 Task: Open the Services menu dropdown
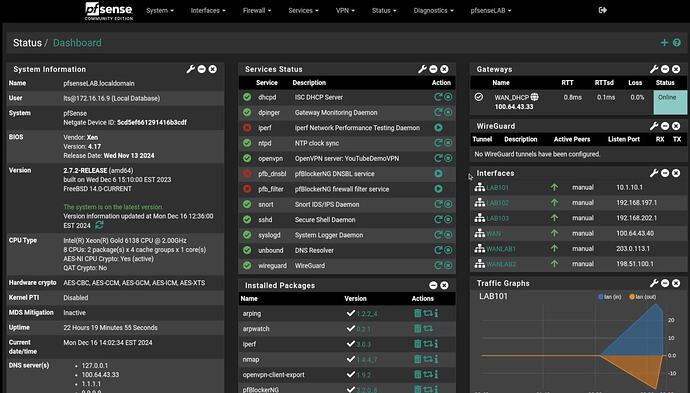coord(303,11)
